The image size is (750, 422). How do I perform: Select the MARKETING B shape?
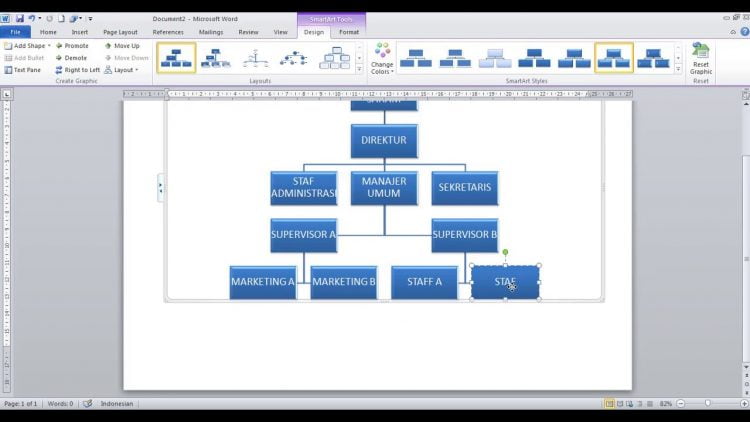pos(343,282)
